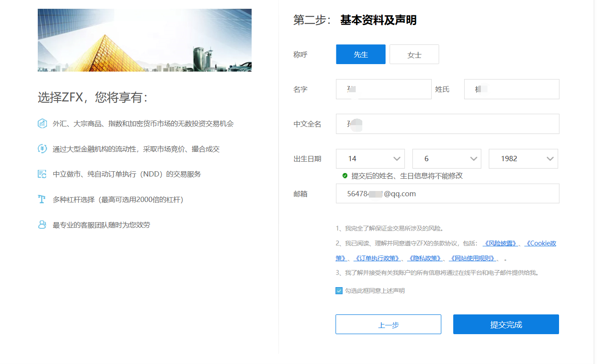Select 先生 as the title

coord(361,54)
